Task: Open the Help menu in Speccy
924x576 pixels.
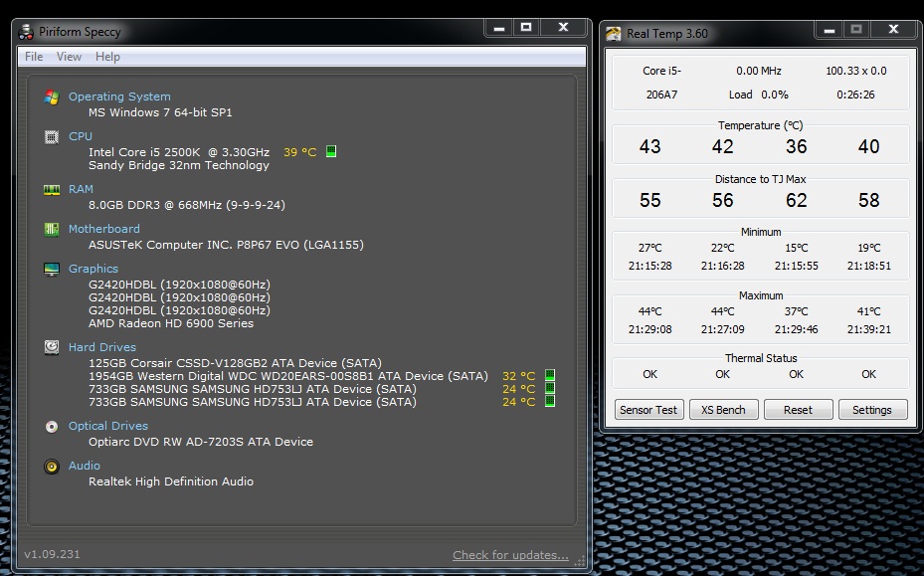Action: 107,57
